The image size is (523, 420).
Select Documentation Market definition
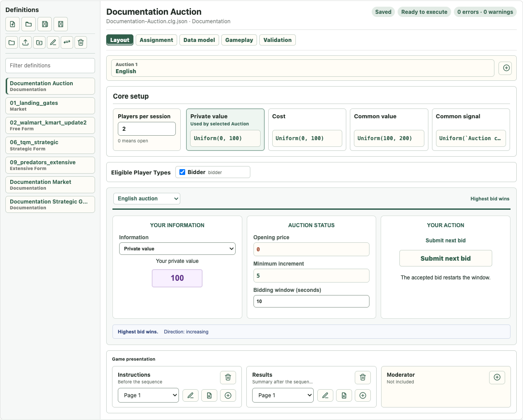(50, 185)
